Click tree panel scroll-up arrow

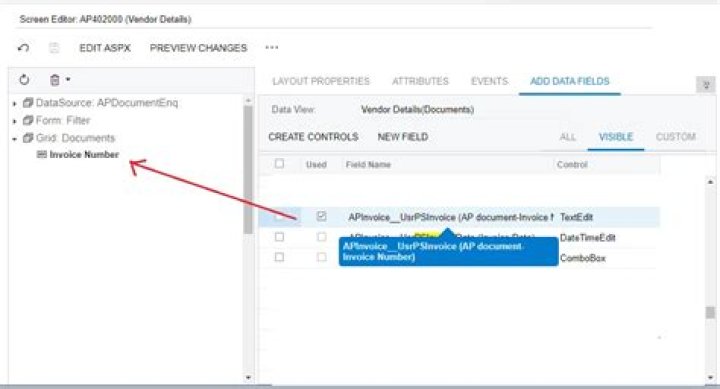[248, 100]
